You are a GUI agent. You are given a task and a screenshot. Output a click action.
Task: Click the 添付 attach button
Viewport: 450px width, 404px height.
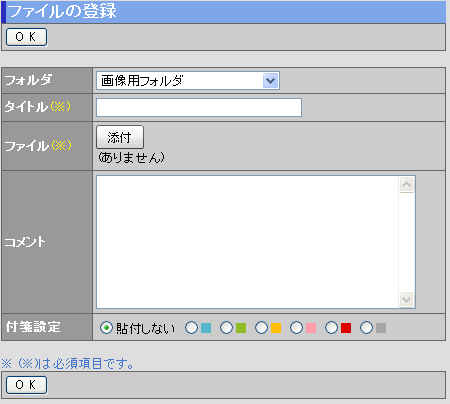click(x=120, y=137)
